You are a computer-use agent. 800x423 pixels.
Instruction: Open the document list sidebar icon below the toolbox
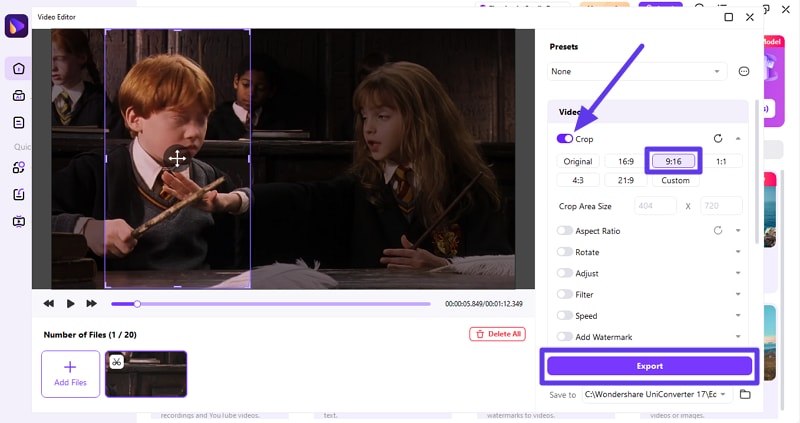19,122
